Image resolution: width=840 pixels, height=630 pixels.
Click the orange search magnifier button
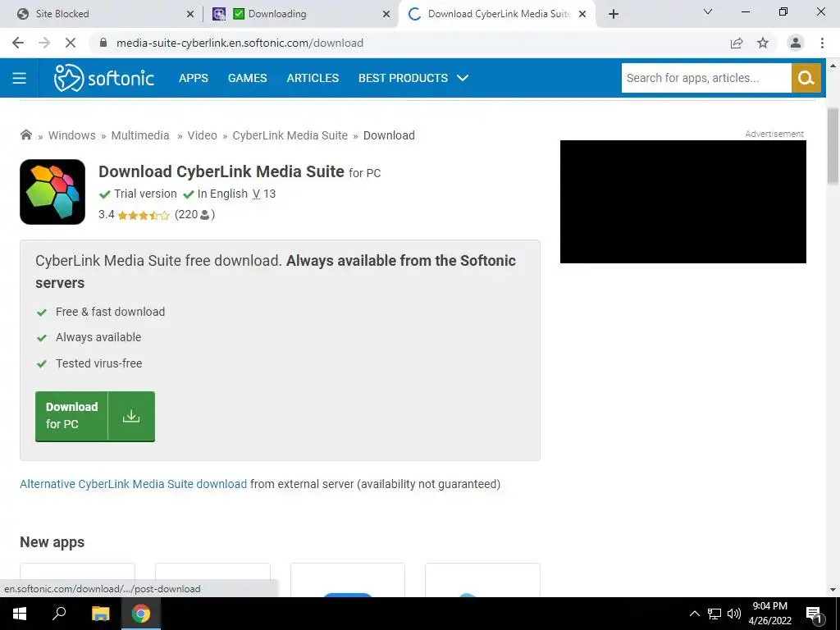tap(806, 78)
